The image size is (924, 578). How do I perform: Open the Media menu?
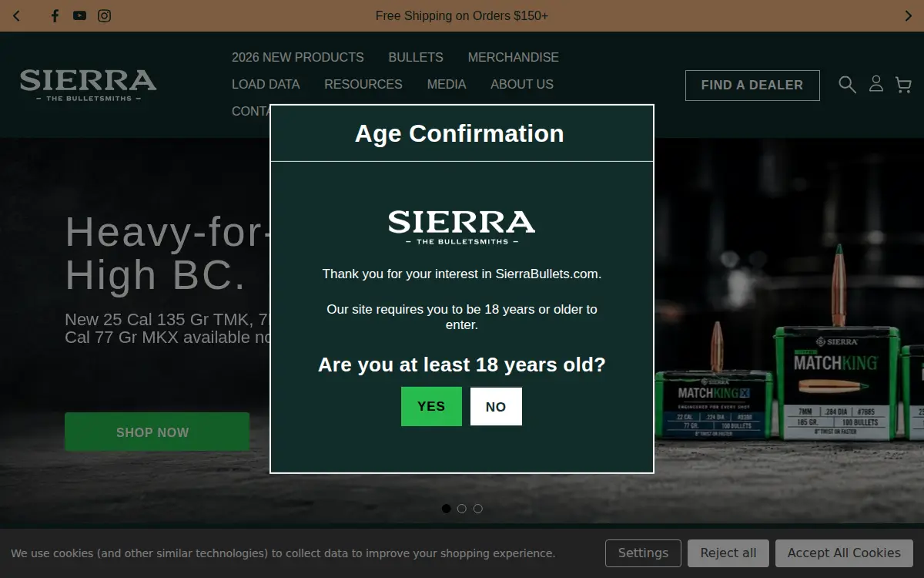447,84
